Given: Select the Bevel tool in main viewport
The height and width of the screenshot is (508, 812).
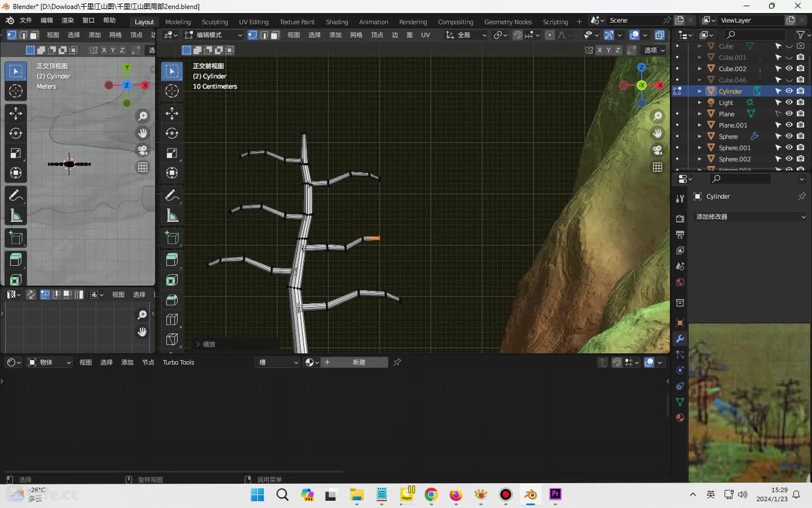Looking at the screenshot, I should (172, 300).
